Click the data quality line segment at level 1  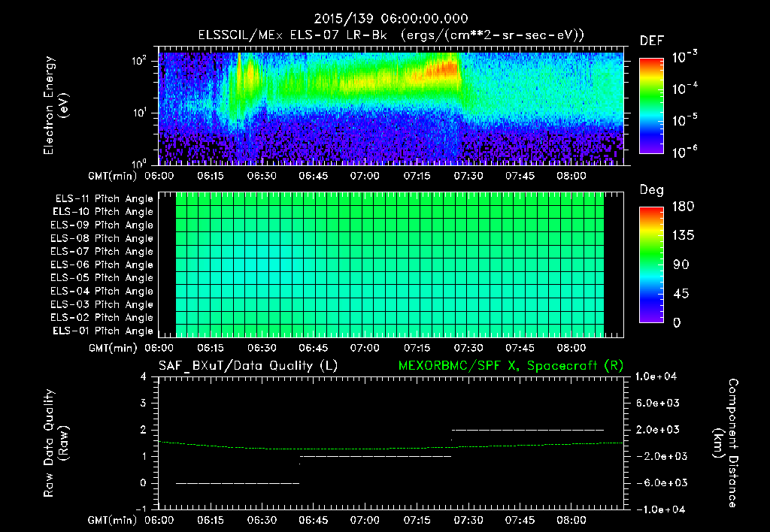(376, 456)
